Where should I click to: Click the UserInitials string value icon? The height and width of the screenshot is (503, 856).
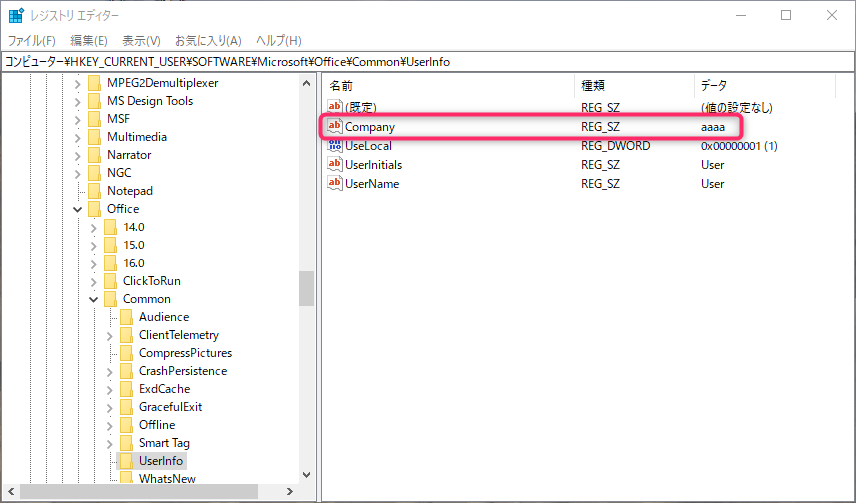335,164
